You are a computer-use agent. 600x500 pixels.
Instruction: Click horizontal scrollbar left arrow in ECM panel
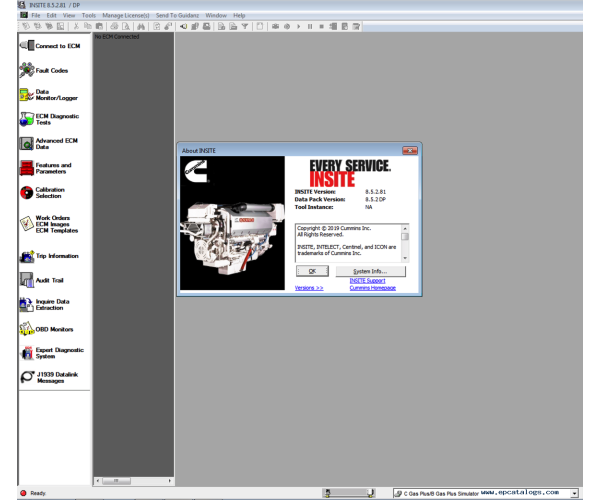click(98, 481)
